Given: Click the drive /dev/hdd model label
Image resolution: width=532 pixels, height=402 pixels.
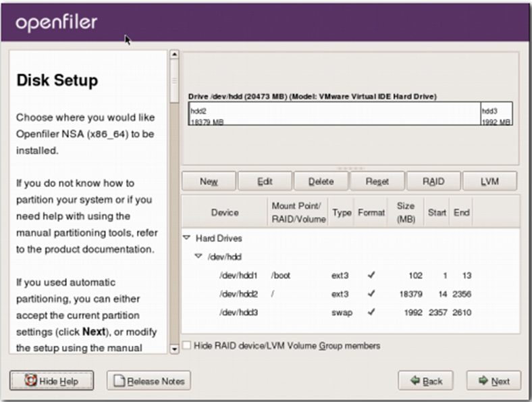Looking at the screenshot, I should (313, 97).
